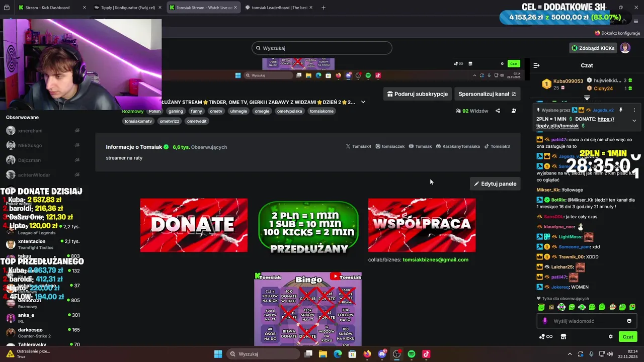
Task: Open Task View from the taskbar
Action: click(x=308, y=354)
